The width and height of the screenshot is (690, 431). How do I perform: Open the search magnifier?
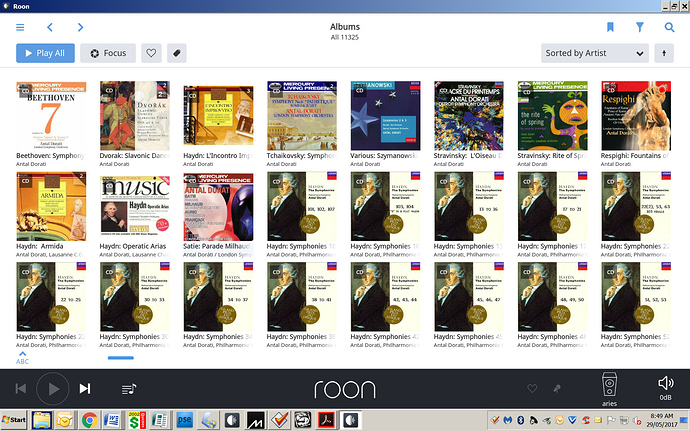(x=669, y=27)
